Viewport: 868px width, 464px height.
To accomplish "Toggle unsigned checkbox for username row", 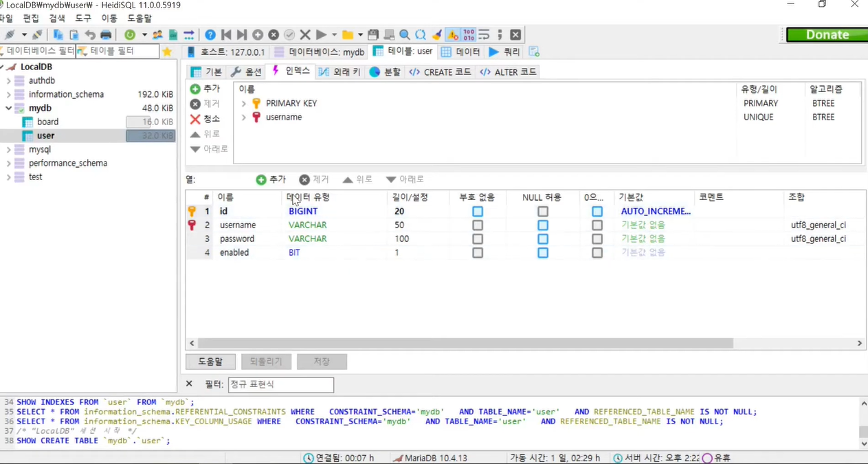I will (x=478, y=225).
